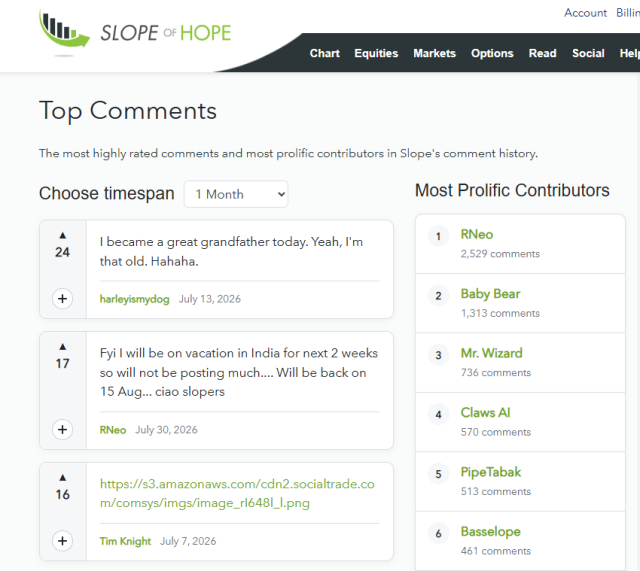The width and height of the screenshot is (640, 571).
Task: Open the Markets menu
Action: coord(434,53)
